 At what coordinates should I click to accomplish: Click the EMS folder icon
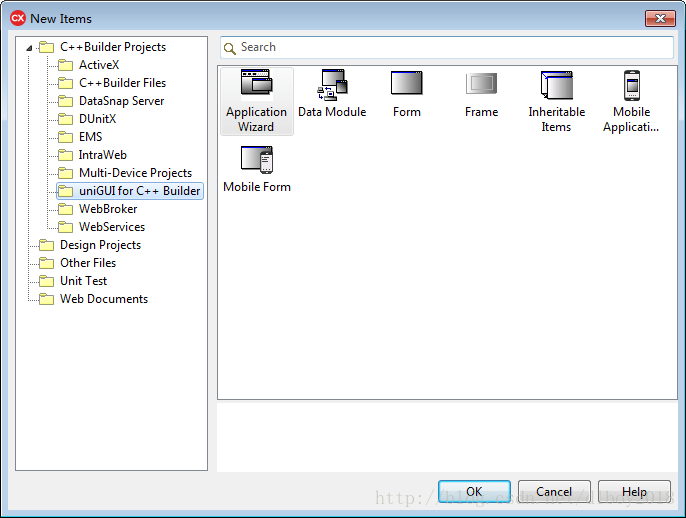coord(66,137)
